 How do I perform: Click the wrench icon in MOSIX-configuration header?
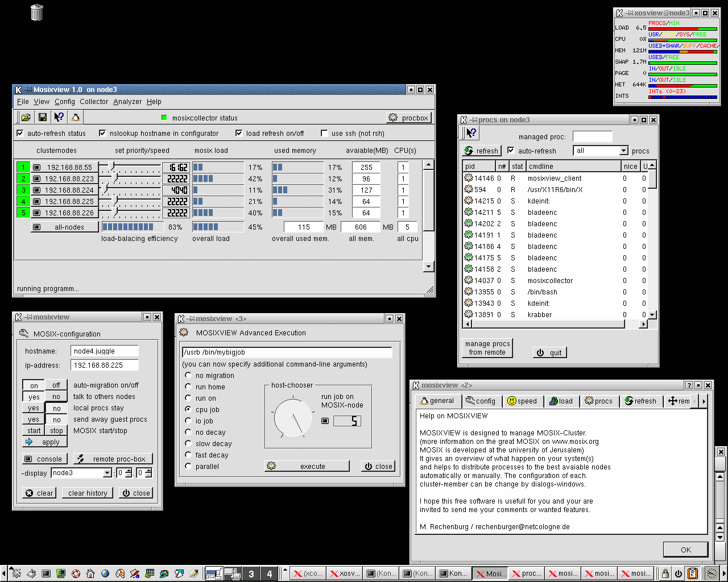coord(24,333)
